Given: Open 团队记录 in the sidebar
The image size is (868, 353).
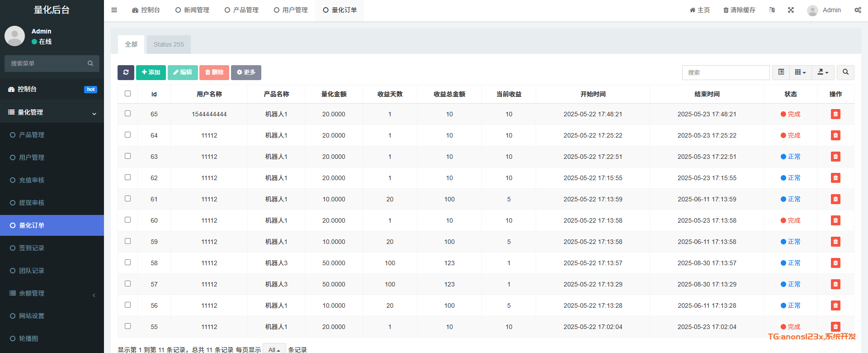Looking at the screenshot, I should pos(52,271).
